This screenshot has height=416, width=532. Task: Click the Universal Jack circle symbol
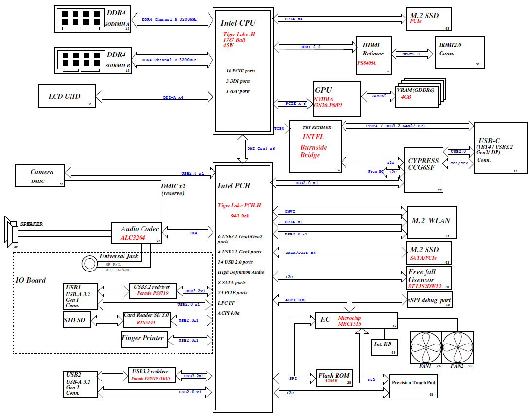[x=89, y=264]
